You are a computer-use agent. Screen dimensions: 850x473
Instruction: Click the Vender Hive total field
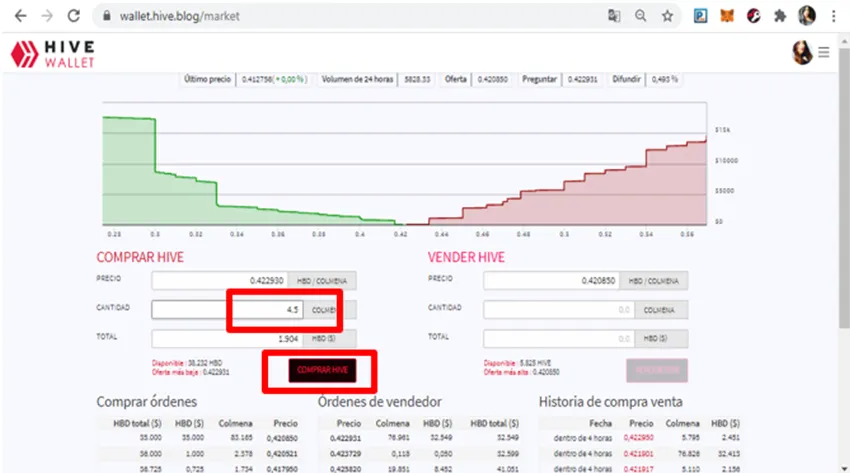pos(559,339)
